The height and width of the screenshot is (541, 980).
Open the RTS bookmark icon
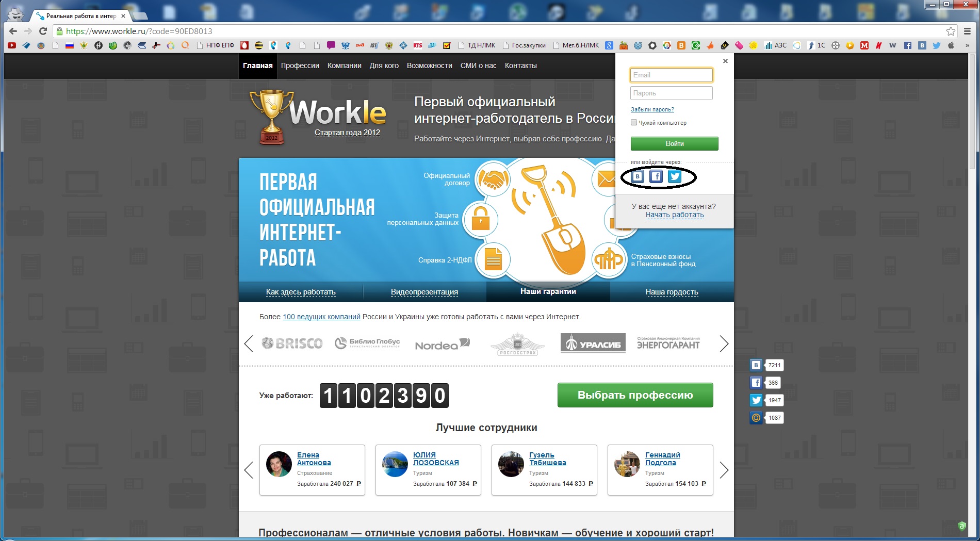418,45
